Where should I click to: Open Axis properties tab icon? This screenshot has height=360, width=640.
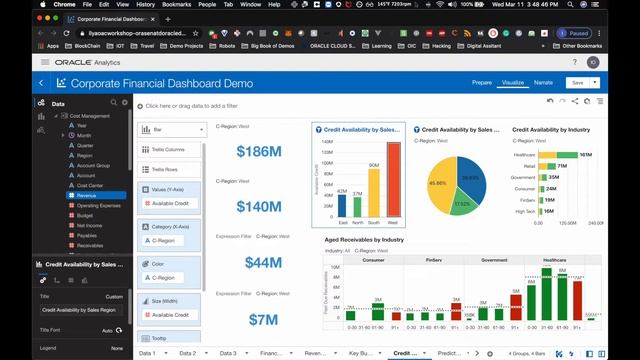(x=57, y=280)
